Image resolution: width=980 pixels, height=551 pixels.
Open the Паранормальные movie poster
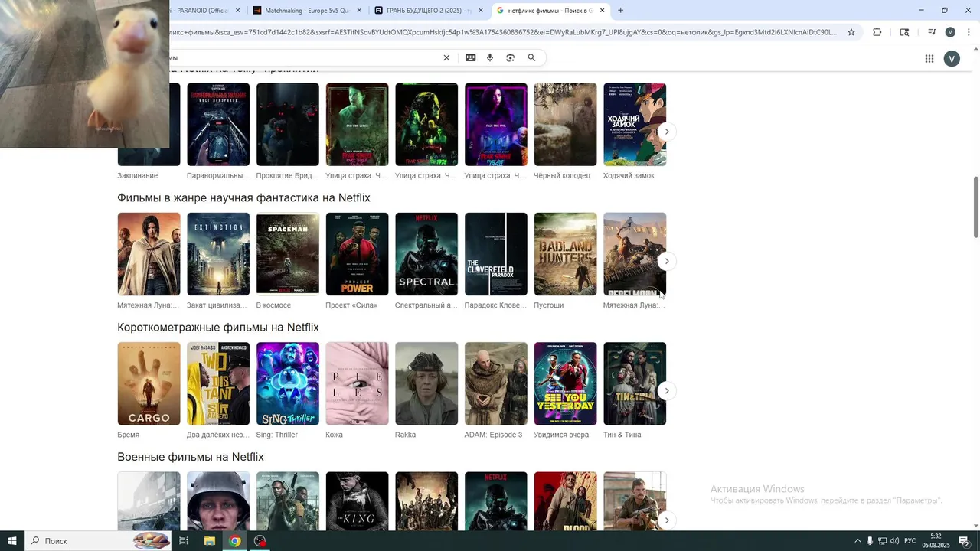pos(218,124)
